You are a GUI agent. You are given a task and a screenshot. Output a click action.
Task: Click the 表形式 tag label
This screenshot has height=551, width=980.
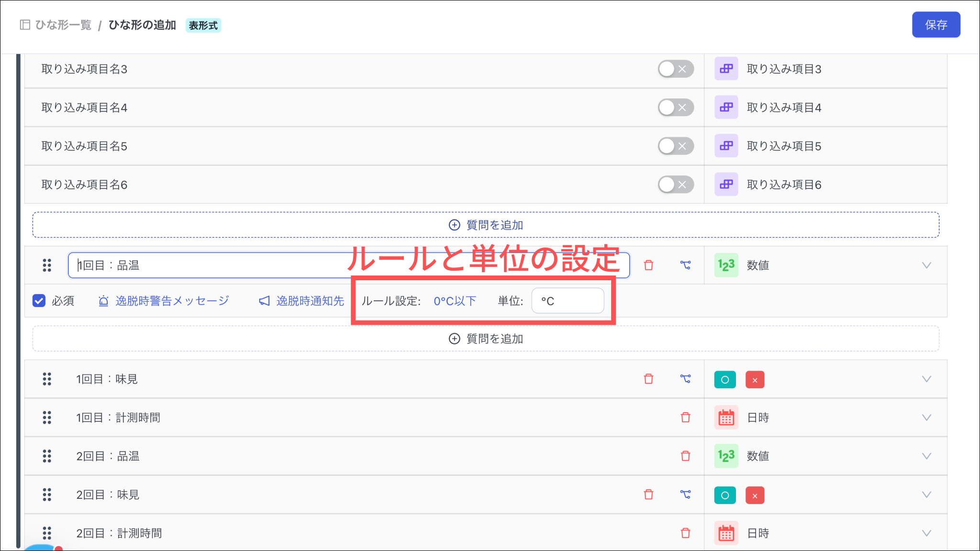[x=203, y=25]
